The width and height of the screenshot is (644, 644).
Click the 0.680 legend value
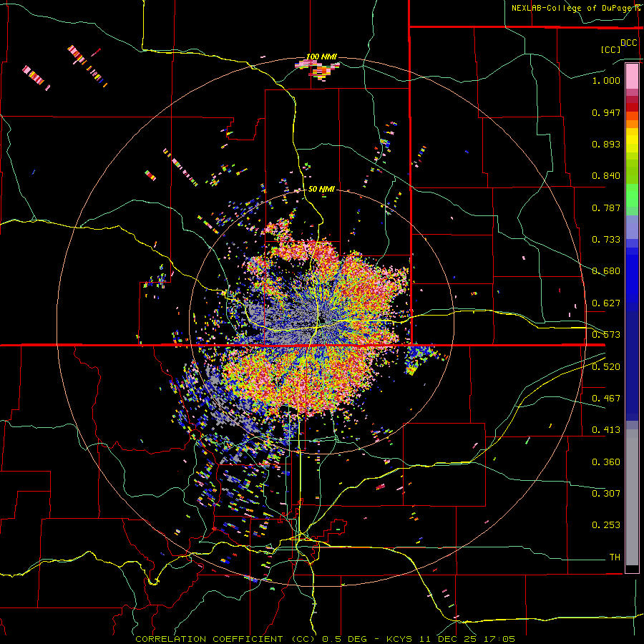tap(606, 271)
